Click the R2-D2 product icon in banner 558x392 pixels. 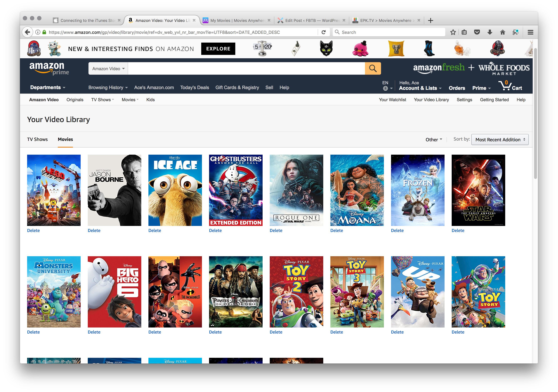click(34, 48)
